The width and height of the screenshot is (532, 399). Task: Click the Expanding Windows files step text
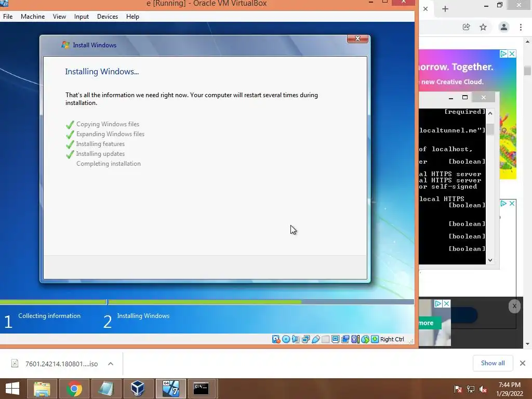[110, 134]
